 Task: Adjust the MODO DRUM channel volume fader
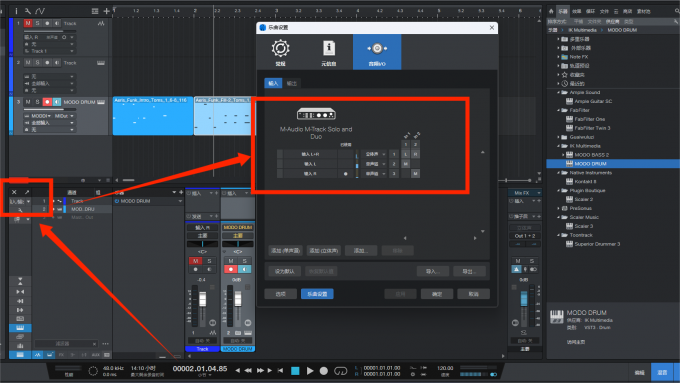(238, 298)
